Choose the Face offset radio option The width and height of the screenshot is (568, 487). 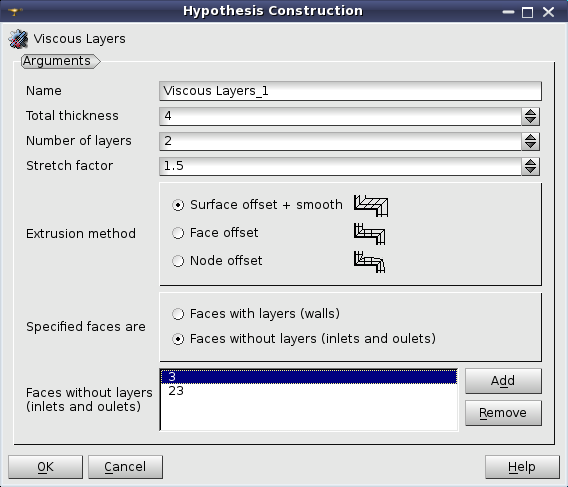click(178, 233)
